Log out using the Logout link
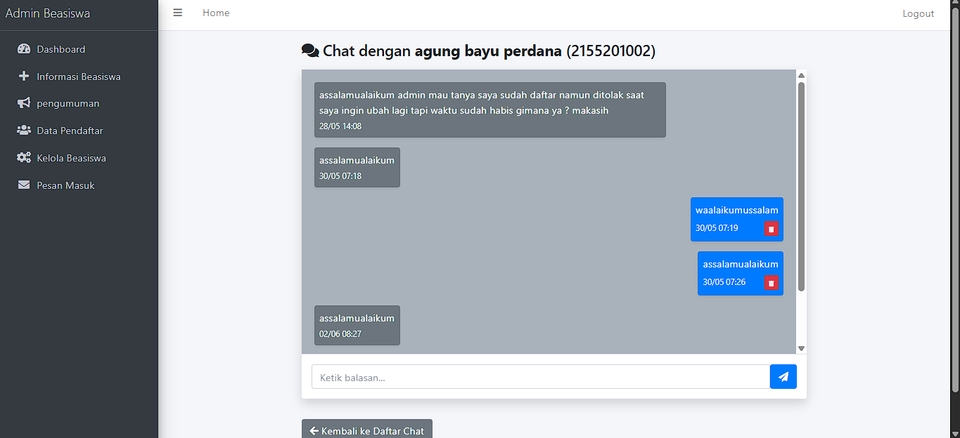Screen dimensions: 960x438 (x=918, y=14)
